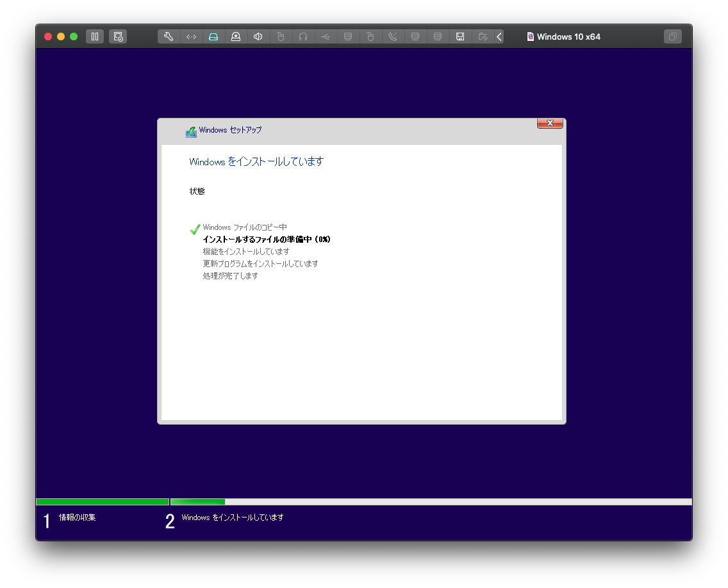This screenshot has width=728, height=588.
Task: Click the CD/DVD drive icon
Action: click(x=236, y=37)
